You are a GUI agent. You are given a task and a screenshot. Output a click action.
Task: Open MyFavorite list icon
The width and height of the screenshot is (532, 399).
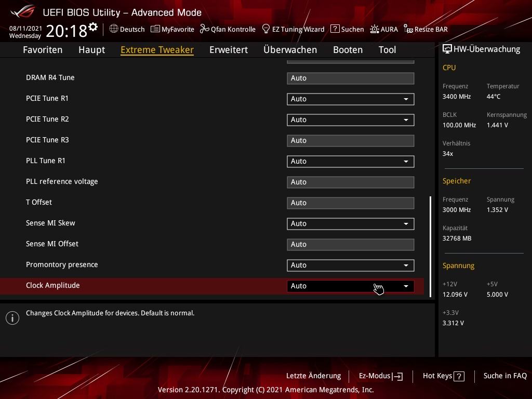[155, 29]
